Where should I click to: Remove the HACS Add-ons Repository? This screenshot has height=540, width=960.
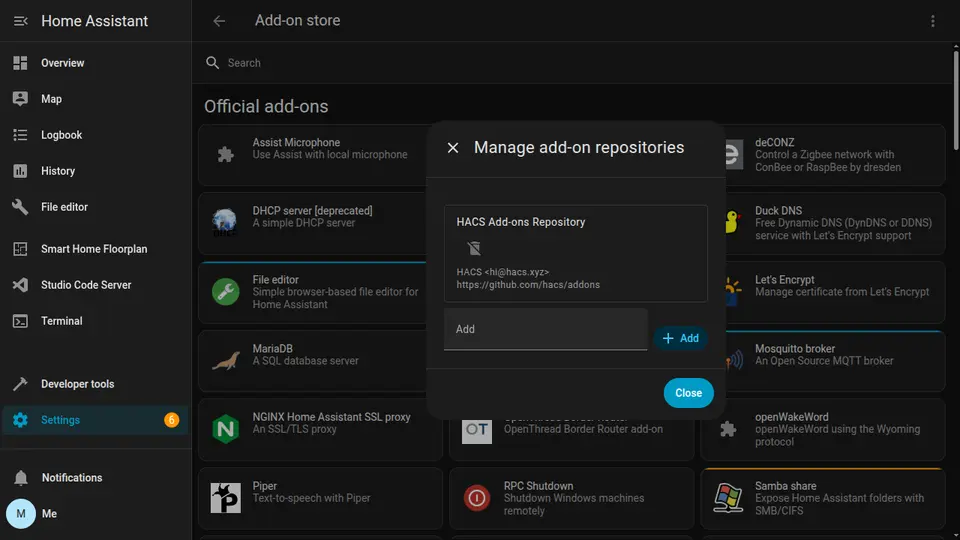point(474,248)
